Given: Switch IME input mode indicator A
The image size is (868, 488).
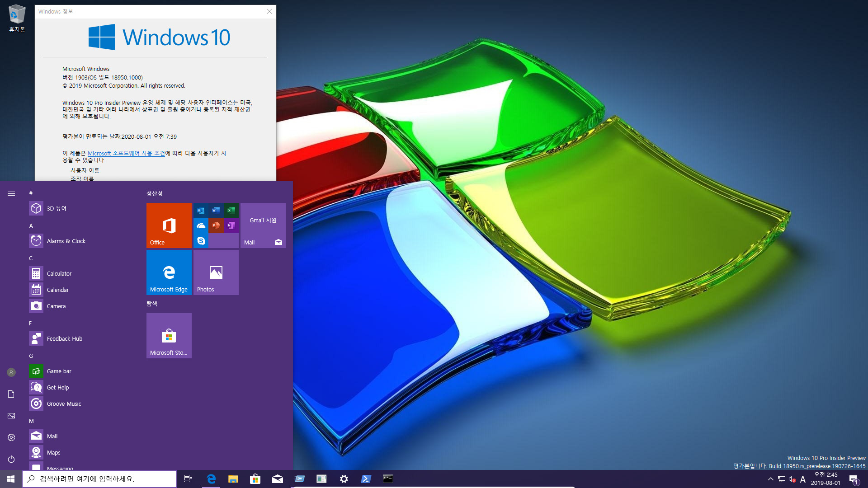Looking at the screenshot, I should click(803, 479).
